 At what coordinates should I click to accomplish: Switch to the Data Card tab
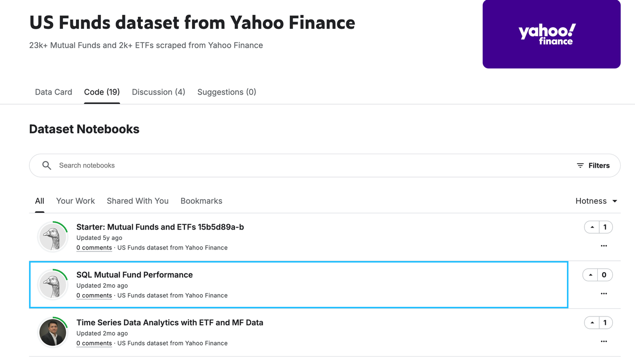coord(54,92)
